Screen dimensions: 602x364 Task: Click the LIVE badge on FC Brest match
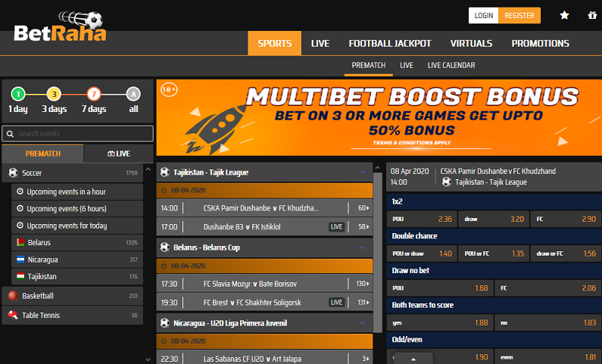coord(336,302)
